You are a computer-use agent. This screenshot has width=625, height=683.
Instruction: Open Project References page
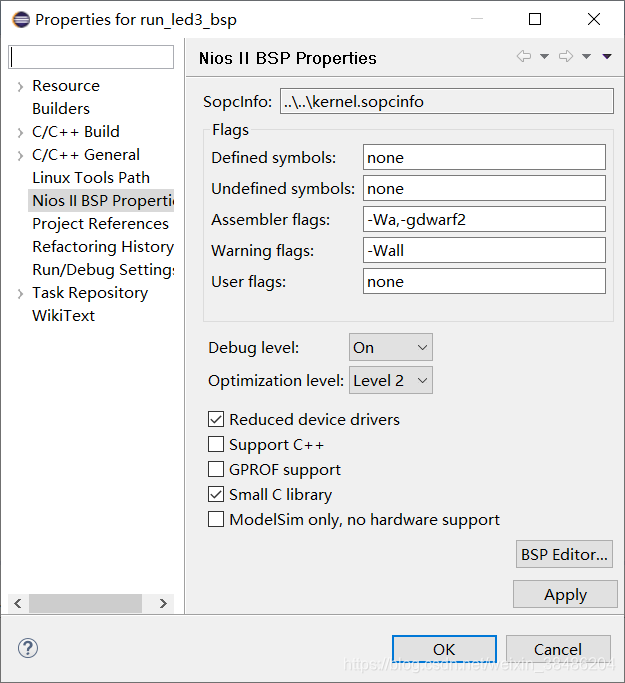[x=101, y=223]
